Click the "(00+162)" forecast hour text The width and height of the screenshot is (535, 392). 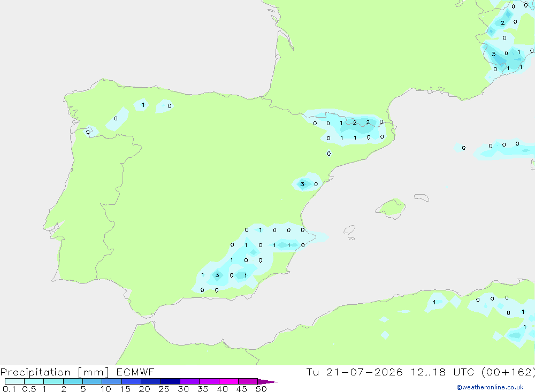tap(508, 372)
